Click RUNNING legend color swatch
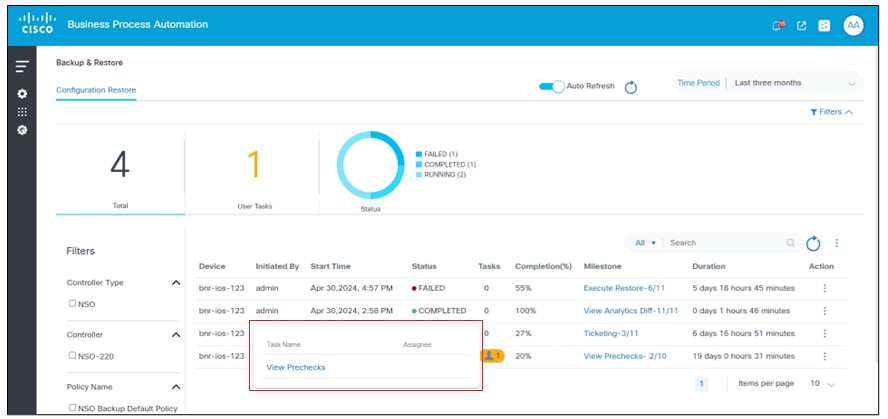 (x=419, y=175)
